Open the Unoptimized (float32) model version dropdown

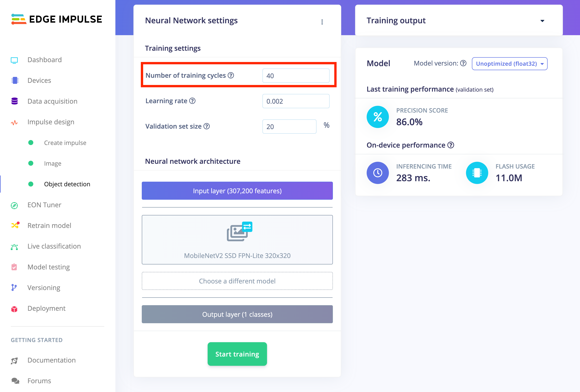pos(509,64)
